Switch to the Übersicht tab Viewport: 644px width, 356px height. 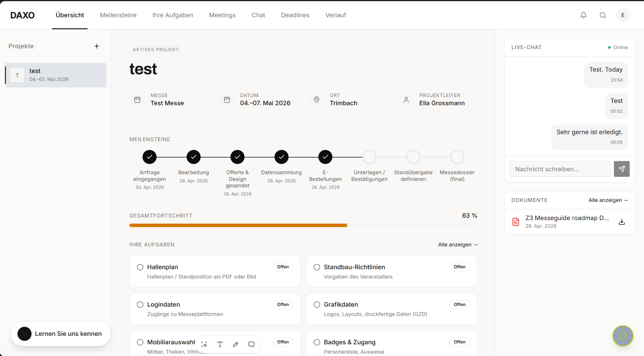70,15
